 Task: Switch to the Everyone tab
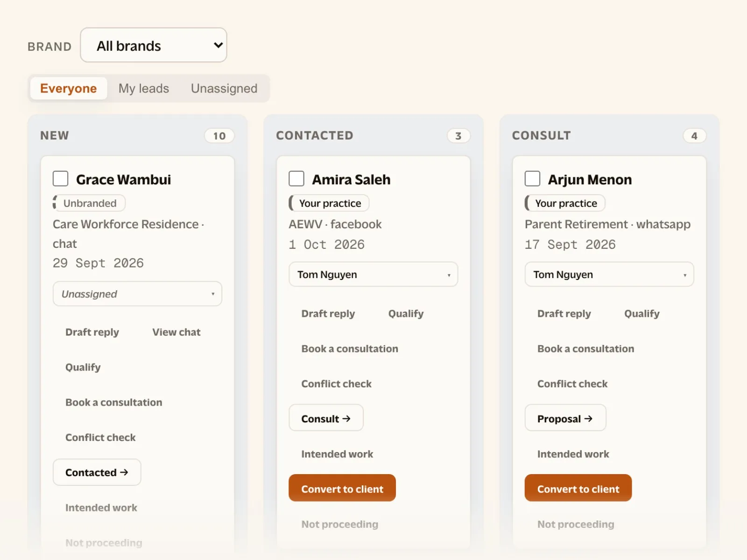pos(69,88)
